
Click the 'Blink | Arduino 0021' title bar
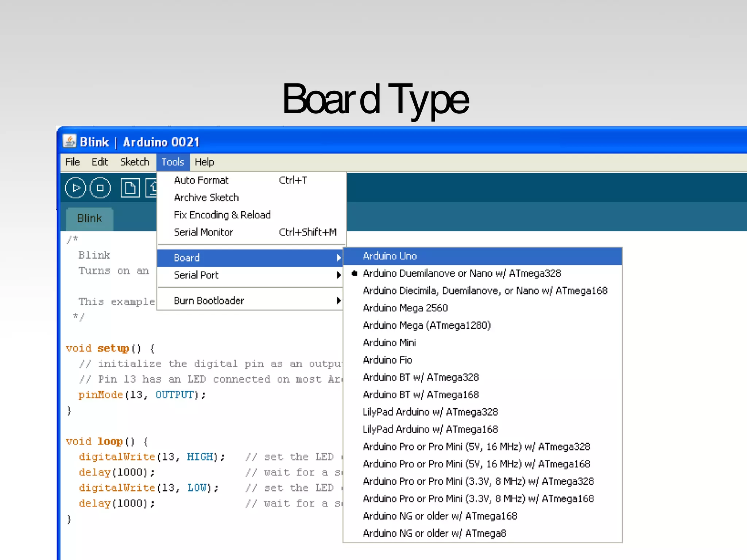(x=402, y=141)
